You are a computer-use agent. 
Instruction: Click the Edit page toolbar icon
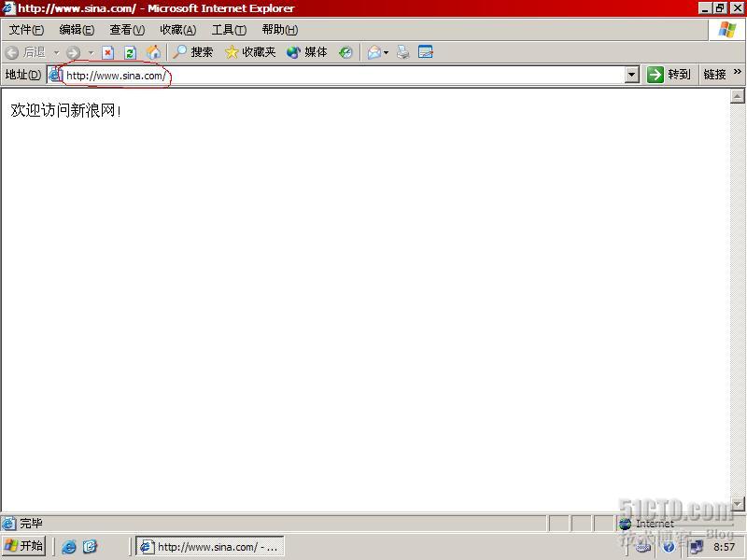(425, 52)
